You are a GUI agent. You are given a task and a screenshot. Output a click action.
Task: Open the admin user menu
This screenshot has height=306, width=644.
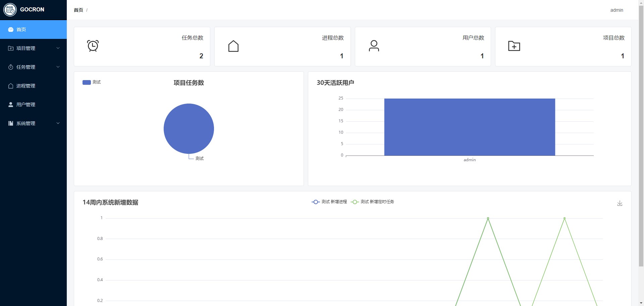click(x=616, y=10)
